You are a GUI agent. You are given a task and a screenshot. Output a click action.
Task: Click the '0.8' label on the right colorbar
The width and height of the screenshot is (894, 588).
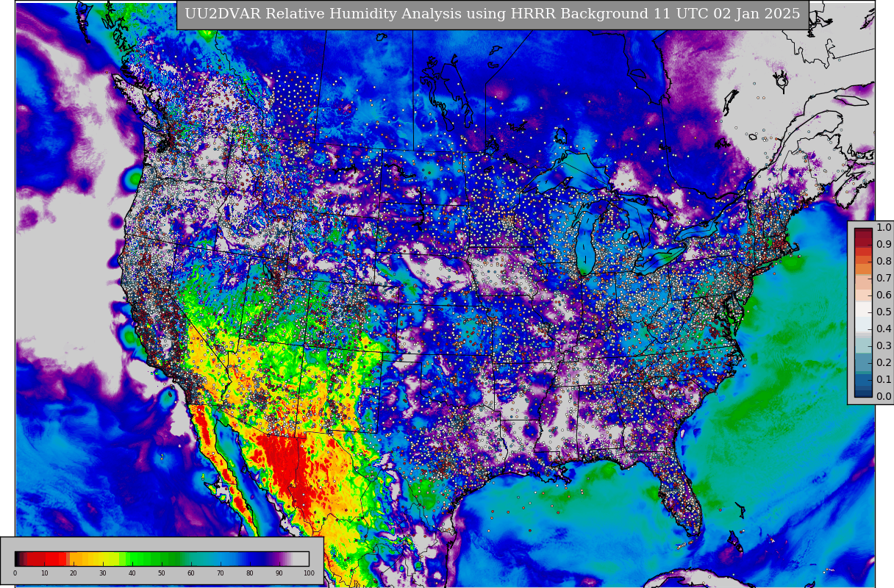point(884,262)
